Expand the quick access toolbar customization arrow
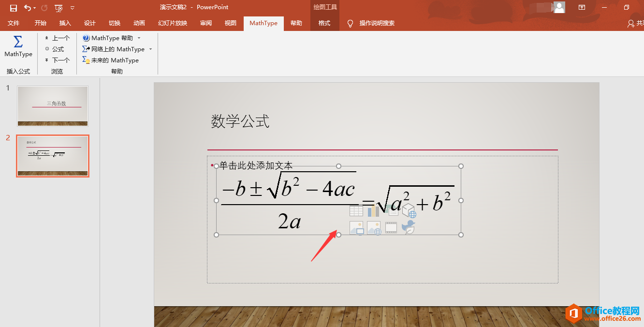 [73, 7]
